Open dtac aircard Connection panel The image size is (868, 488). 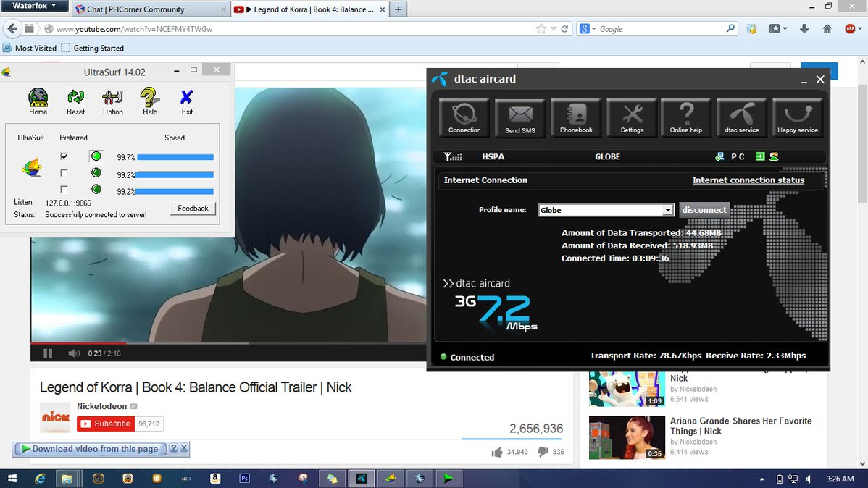point(464,117)
